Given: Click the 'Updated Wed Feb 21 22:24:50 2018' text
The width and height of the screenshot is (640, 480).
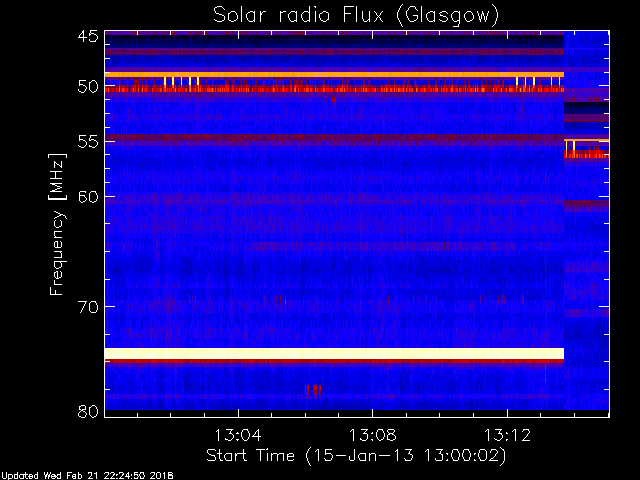Looking at the screenshot, I should pos(87,476).
